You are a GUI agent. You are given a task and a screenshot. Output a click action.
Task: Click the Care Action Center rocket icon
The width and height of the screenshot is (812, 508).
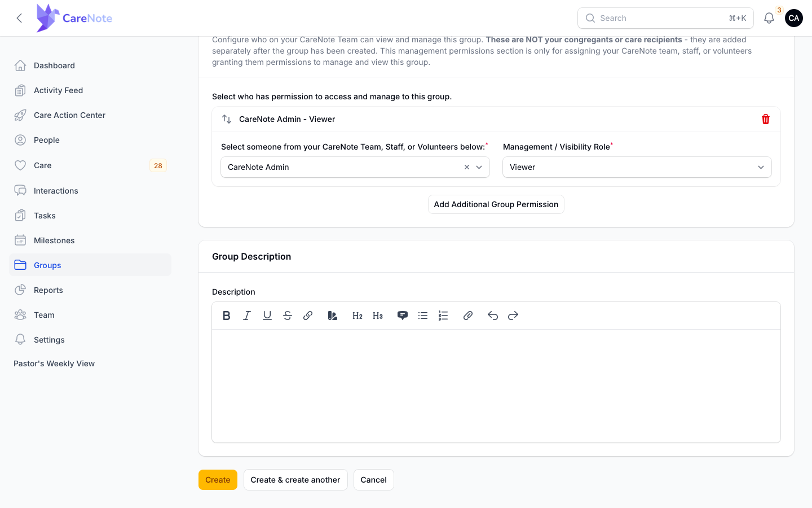(20, 115)
